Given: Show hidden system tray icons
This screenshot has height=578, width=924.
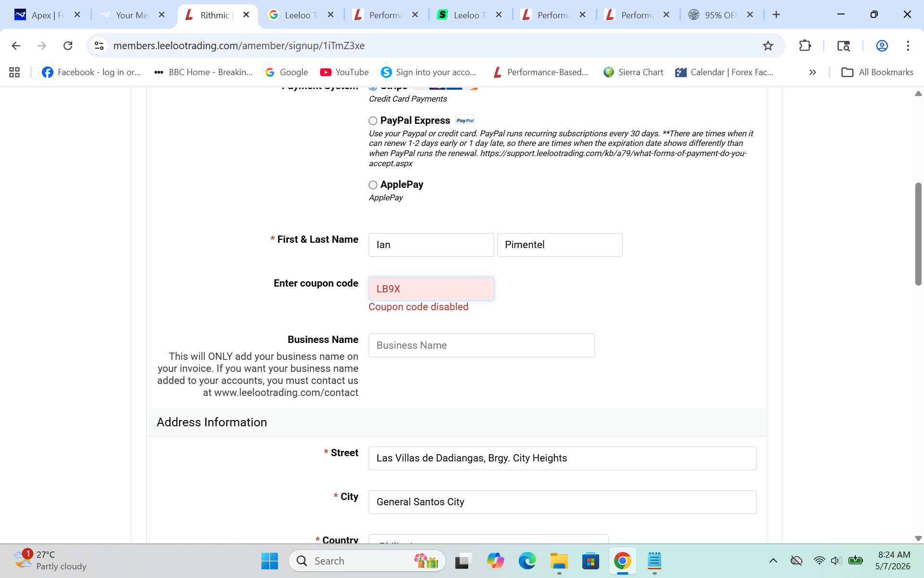Looking at the screenshot, I should coord(773,561).
